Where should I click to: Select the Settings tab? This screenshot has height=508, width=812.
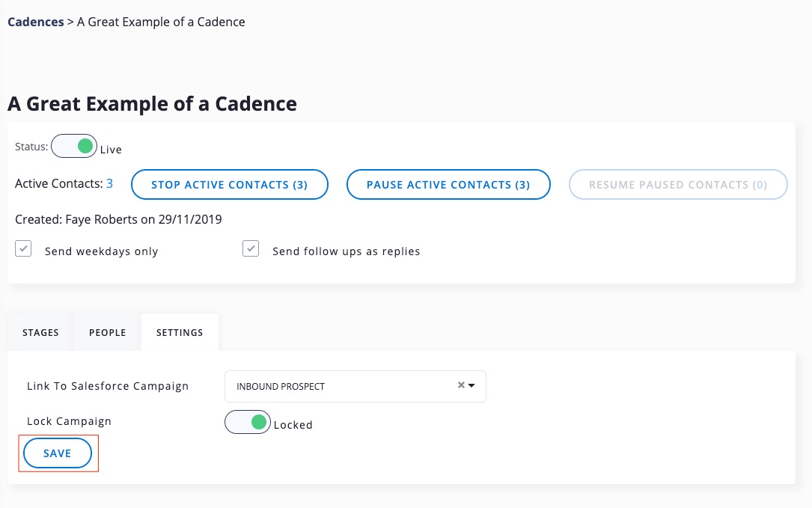[180, 333]
